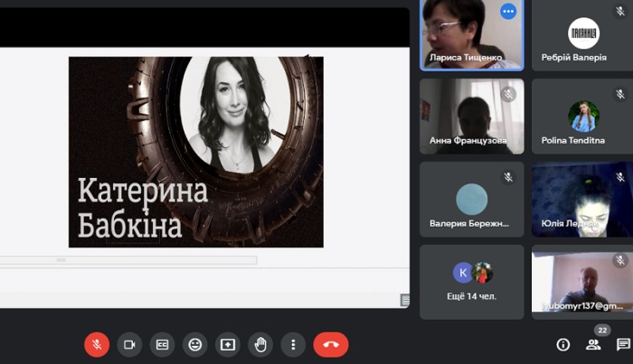The width and height of the screenshot is (633, 364).
Task: Open the emoji reactions picker
Action: click(194, 344)
